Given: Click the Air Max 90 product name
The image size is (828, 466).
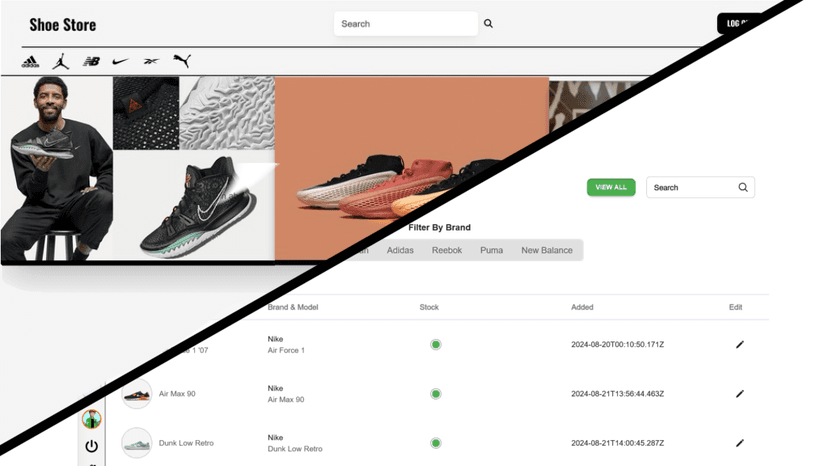Looking at the screenshot, I should point(177,394).
